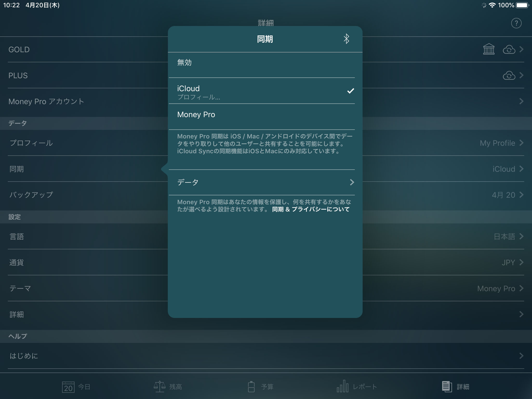Screen dimensions: 532x399
Task: Select 言語 (language) settings row
Action: click(x=266, y=236)
